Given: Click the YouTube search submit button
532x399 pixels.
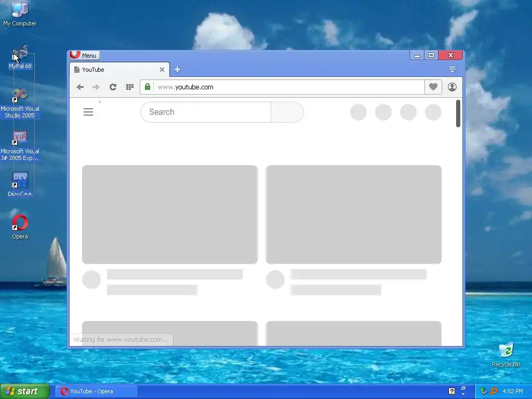Looking at the screenshot, I should click(x=287, y=112).
